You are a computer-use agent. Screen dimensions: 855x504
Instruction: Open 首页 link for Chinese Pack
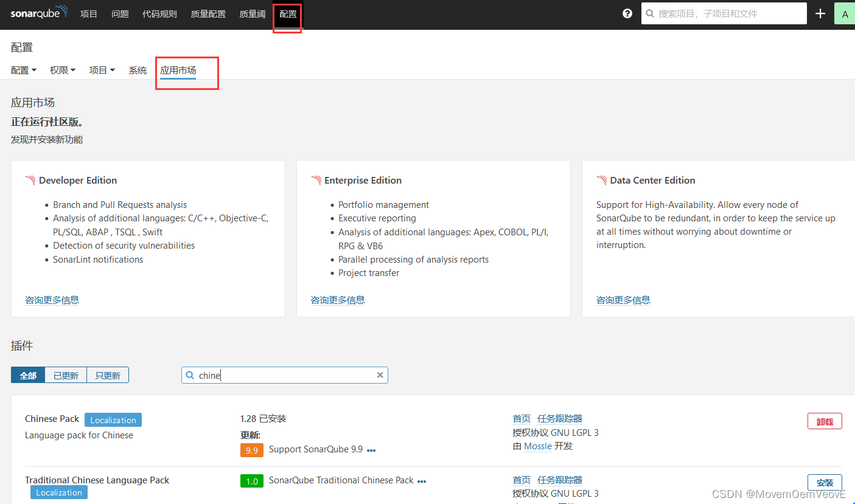[x=522, y=418]
